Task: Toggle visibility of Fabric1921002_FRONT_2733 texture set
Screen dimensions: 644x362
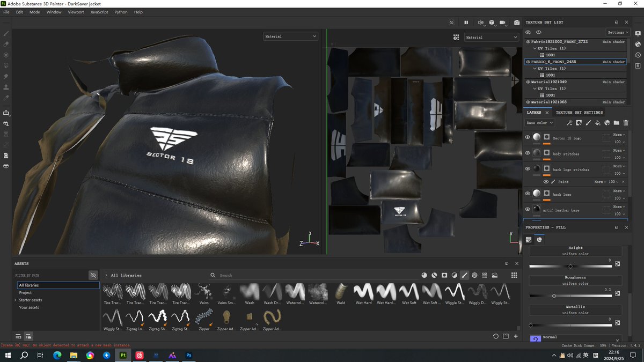Action: click(528, 41)
